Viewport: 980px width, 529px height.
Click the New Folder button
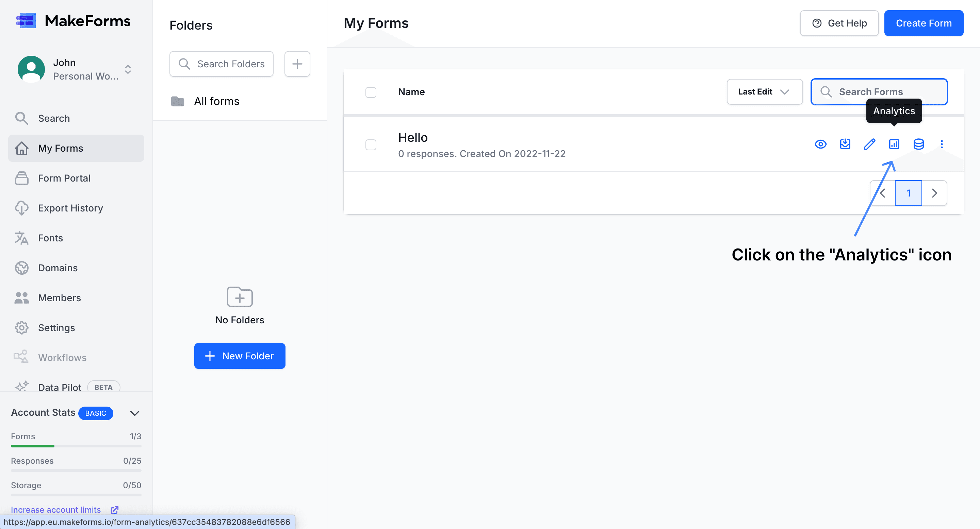(x=240, y=356)
